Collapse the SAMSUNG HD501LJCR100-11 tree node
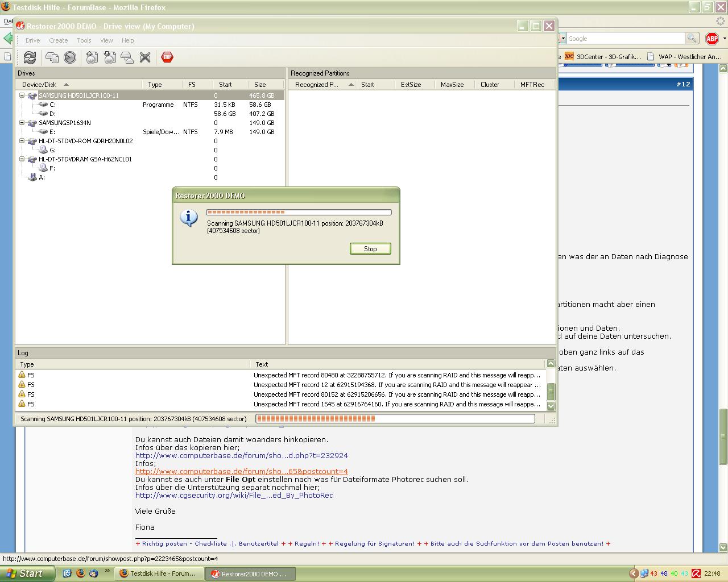 22,95
